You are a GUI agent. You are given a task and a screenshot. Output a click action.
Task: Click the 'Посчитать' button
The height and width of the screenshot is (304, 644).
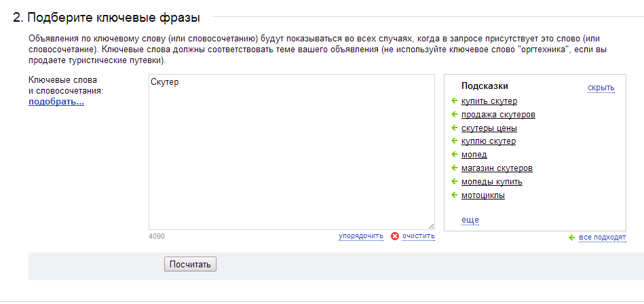[x=190, y=264]
